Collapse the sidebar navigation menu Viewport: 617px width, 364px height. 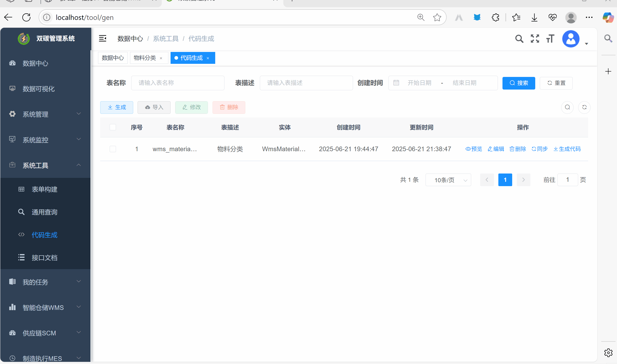pyautogui.click(x=102, y=39)
